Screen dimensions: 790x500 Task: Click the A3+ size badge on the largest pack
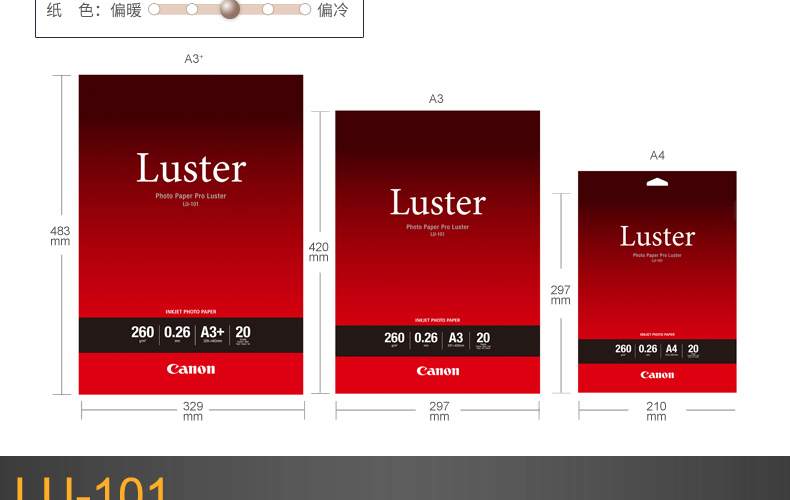[x=212, y=333]
